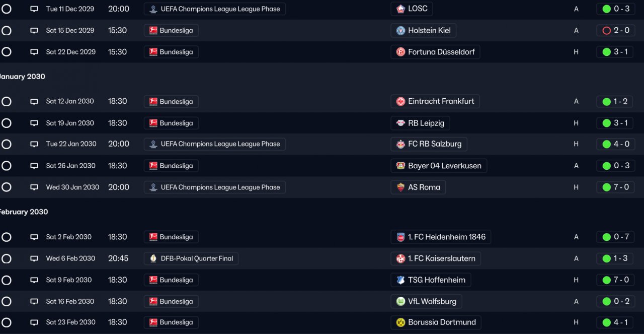The height and width of the screenshot is (334, 644).
Task: Select radio circle for Tue 11 Dec 2029 match
Action: (7, 9)
